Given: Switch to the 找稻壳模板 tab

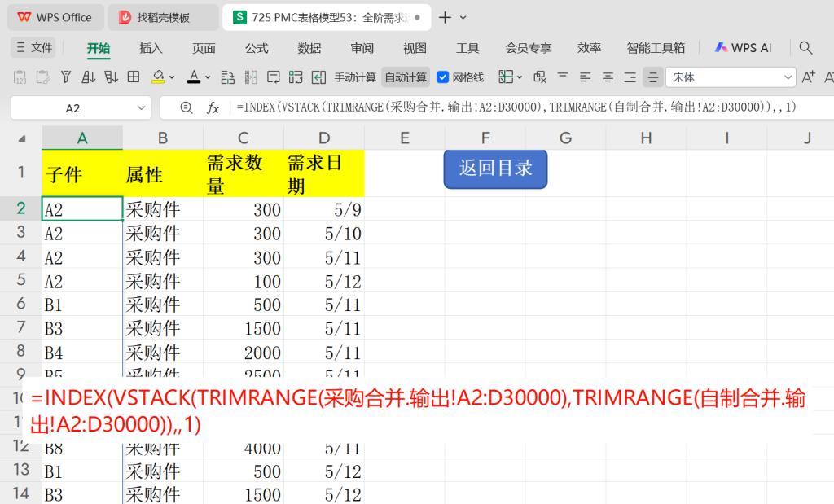Looking at the screenshot, I should (x=163, y=18).
